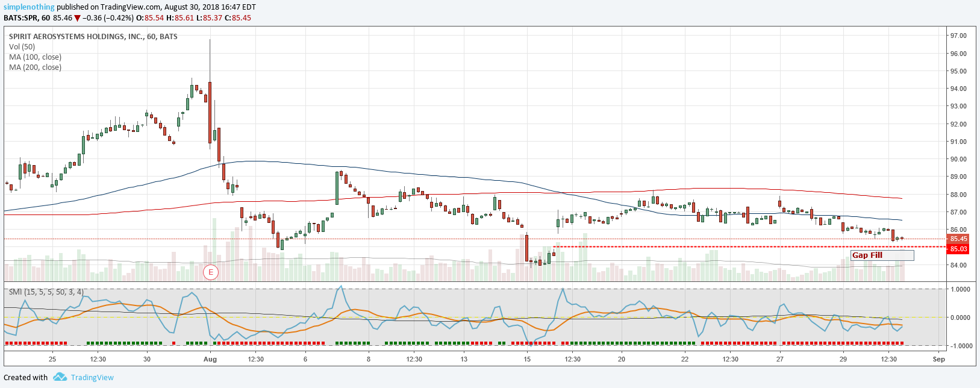Select the MA (200, close) indicator label
980x388 pixels.
point(35,67)
